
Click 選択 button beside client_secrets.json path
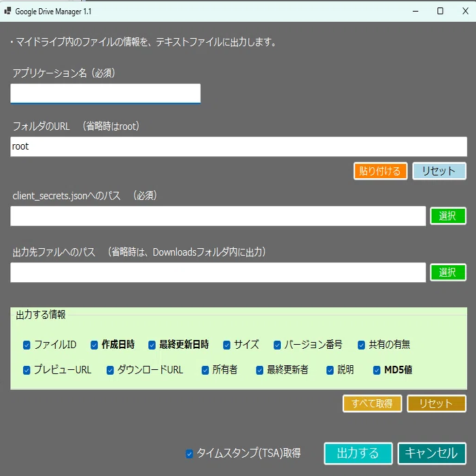[448, 216]
